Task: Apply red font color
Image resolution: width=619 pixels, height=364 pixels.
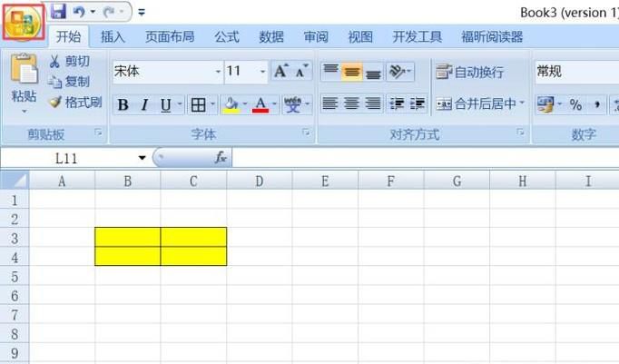Action: tap(260, 104)
